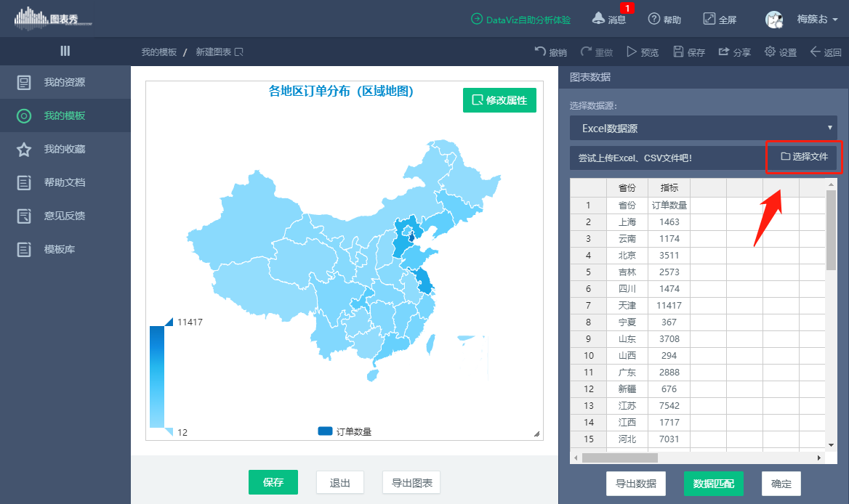Image resolution: width=849 pixels, height=504 pixels.
Task: Click 撤销 undo
Action: (x=551, y=52)
